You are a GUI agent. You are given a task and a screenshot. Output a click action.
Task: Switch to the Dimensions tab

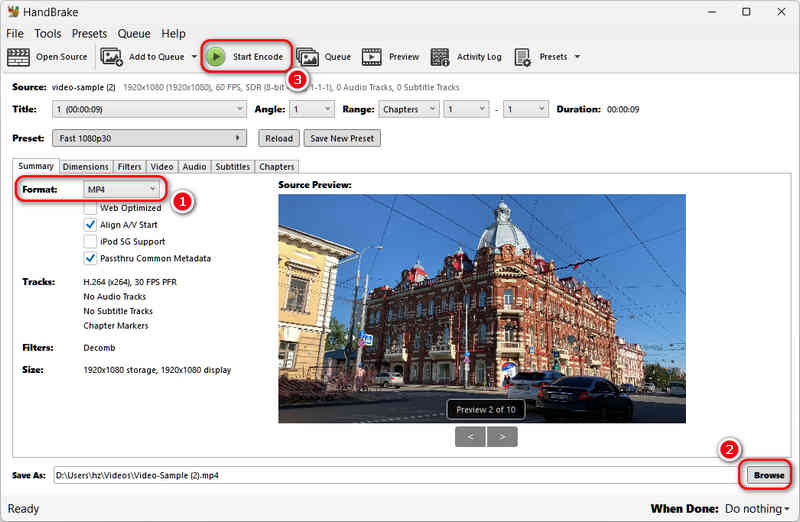(85, 167)
